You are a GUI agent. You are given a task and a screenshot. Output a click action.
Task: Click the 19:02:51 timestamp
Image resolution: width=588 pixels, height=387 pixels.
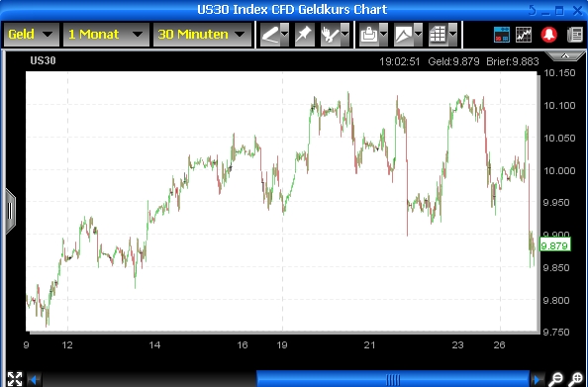coord(399,61)
